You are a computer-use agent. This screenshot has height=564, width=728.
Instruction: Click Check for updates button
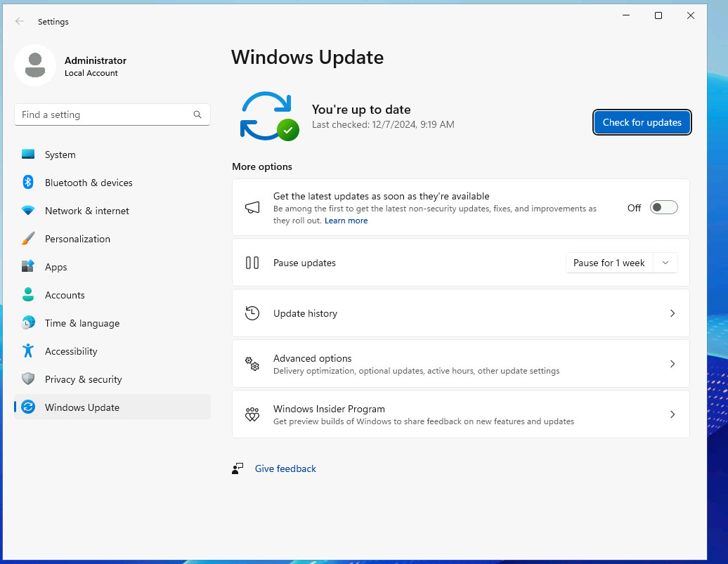(x=642, y=122)
